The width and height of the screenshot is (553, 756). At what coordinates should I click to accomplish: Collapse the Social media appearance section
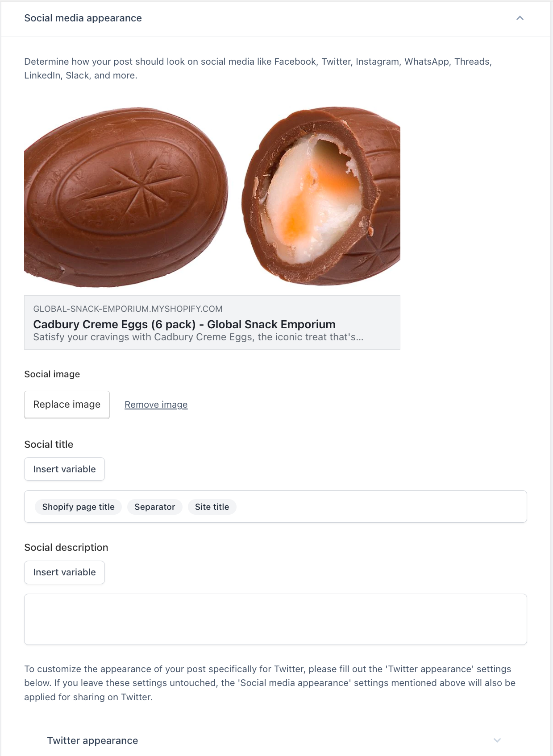520,18
